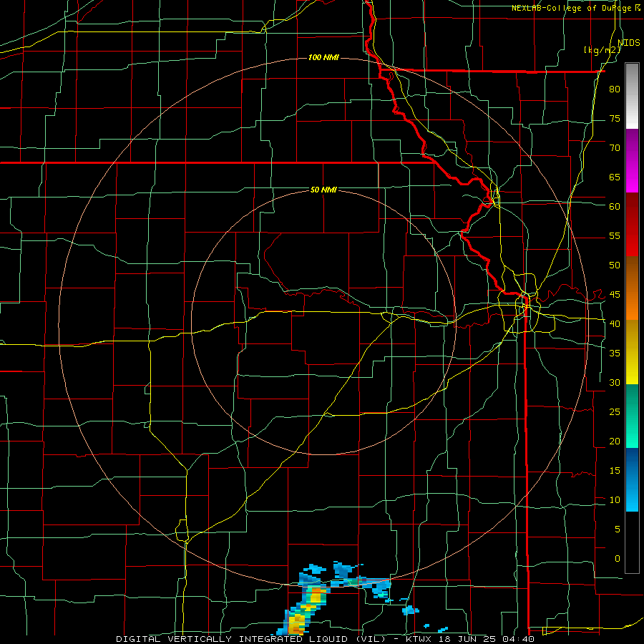Viewport: 644px width, 644px height.
Task: Pick the orange-brown segment of the color bar
Action: pos(632,288)
